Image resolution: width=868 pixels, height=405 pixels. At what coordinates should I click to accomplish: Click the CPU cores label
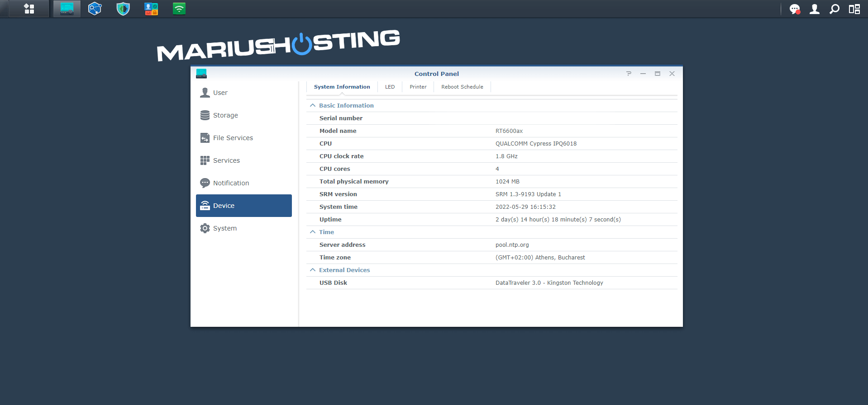pyautogui.click(x=334, y=169)
